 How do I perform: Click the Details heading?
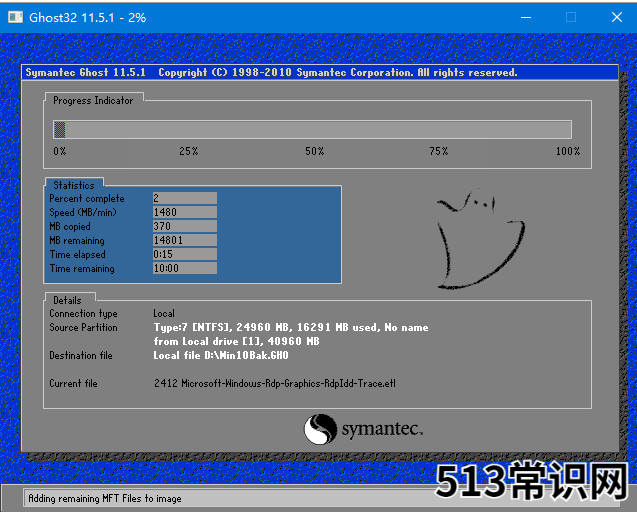coord(67,300)
